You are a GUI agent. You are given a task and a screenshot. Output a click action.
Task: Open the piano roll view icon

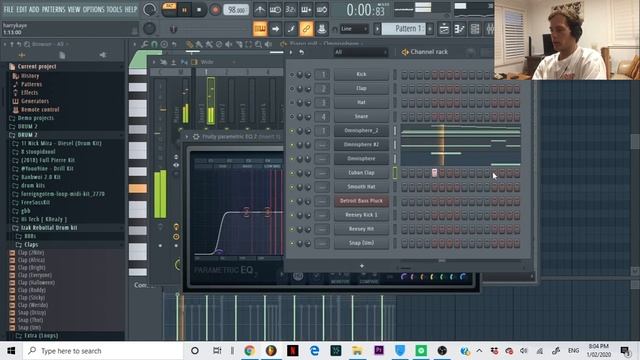(x=460, y=29)
